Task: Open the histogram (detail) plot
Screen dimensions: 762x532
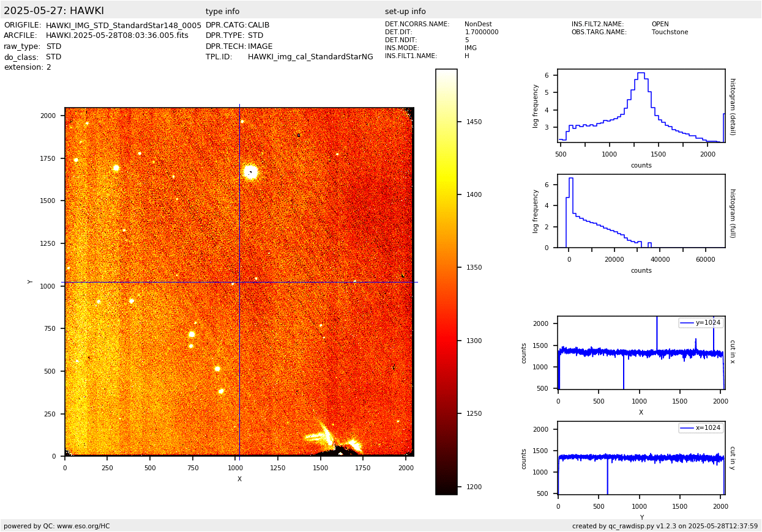Action: coord(641,105)
